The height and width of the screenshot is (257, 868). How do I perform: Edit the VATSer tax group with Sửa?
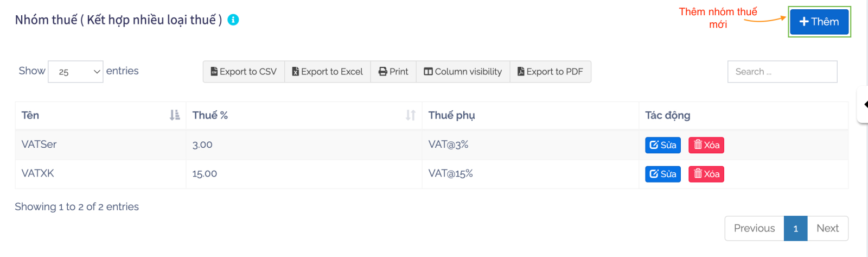(662, 145)
